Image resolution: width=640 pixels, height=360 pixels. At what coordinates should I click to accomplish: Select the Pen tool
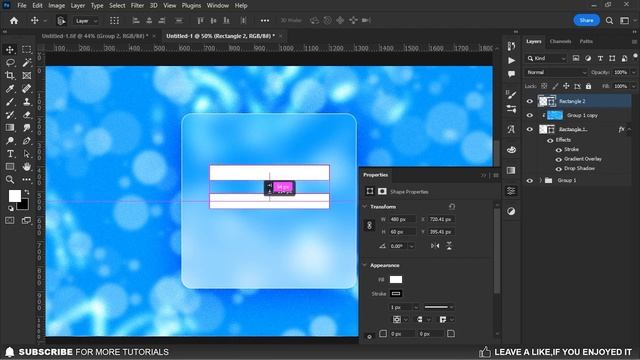pyautogui.click(x=27, y=141)
